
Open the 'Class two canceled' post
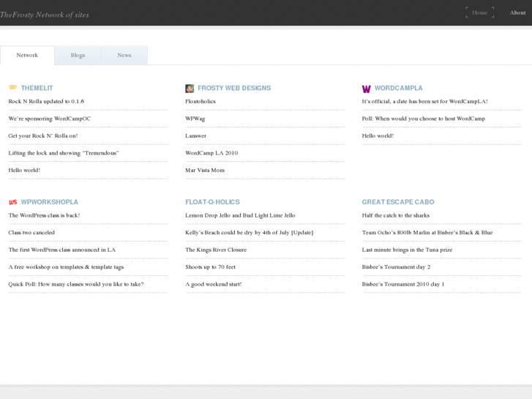[31, 233]
